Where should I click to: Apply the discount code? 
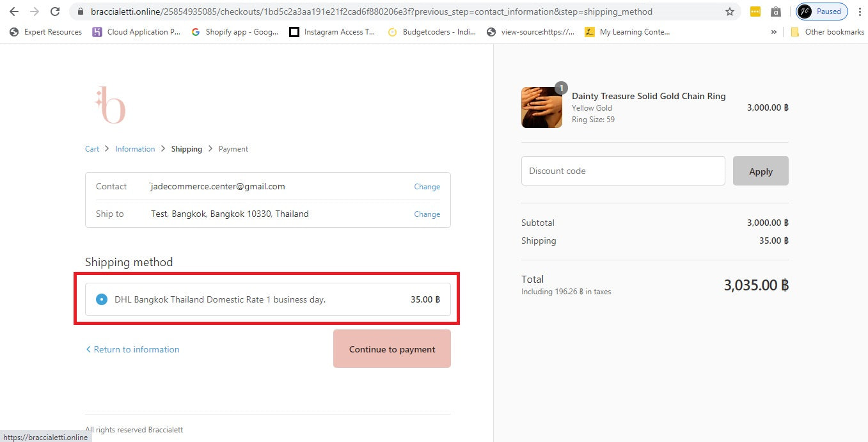[760, 171]
